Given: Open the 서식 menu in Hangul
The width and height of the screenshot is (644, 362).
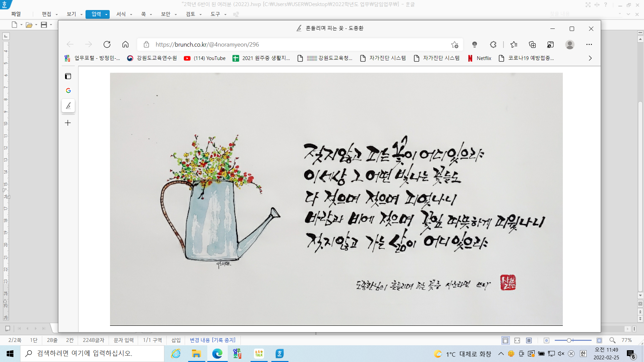Looking at the screenshot, I should pos(121,14).
